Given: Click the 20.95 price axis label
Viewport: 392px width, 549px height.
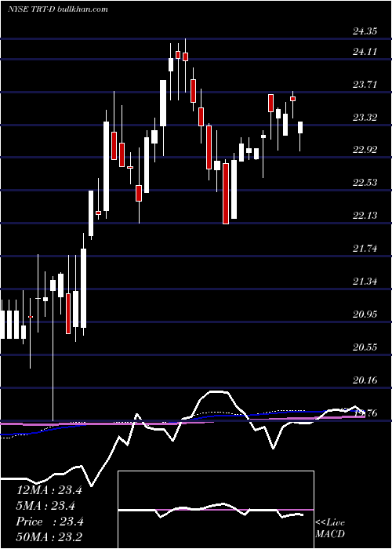Looking at the screenshot, I should point(365,314).
